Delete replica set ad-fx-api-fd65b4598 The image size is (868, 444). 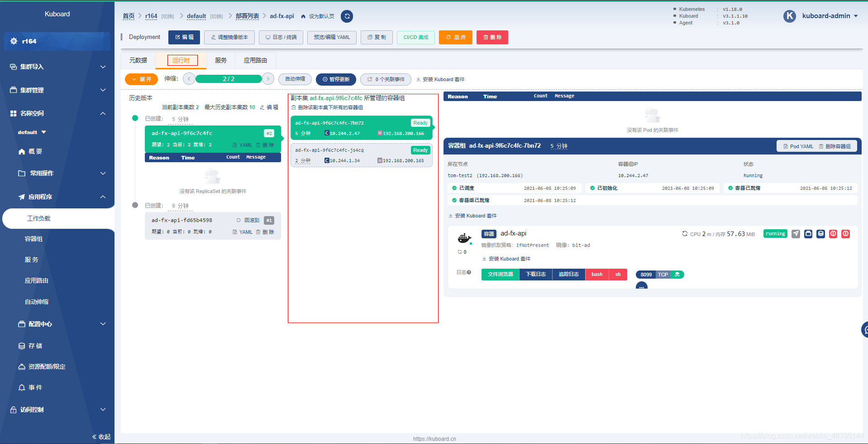(x=265, y=232)
